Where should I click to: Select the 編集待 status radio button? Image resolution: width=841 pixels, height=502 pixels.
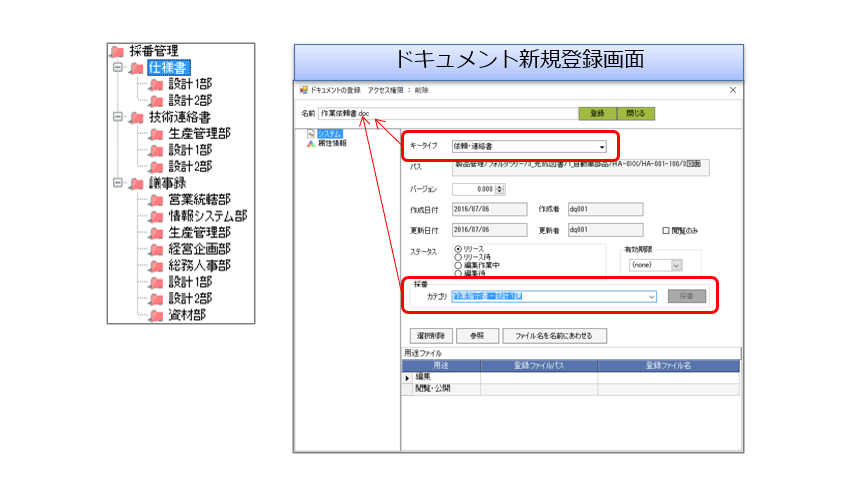coord(458,273)
